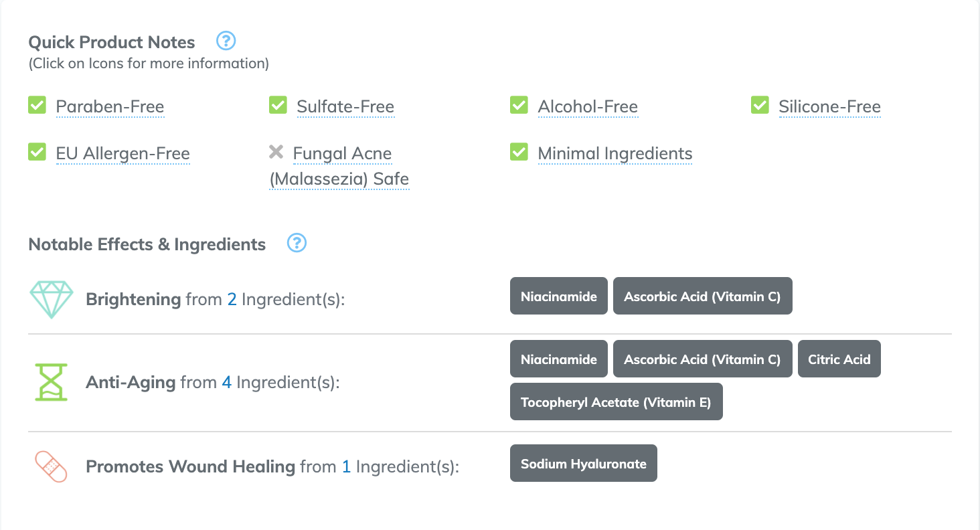Click the green check icon for Sulfate-Free
The height and width of the screenshot is (530, 980).
pyautogui.click(x=278, y=105)
